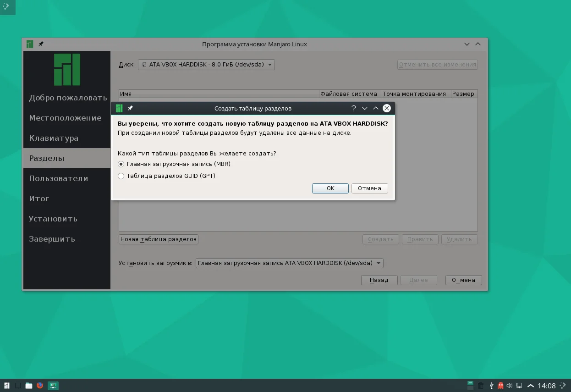Click the desktop toolbox icon in top-left corner
This screenshot has height=392, width=571.
(x=6, y=6)
